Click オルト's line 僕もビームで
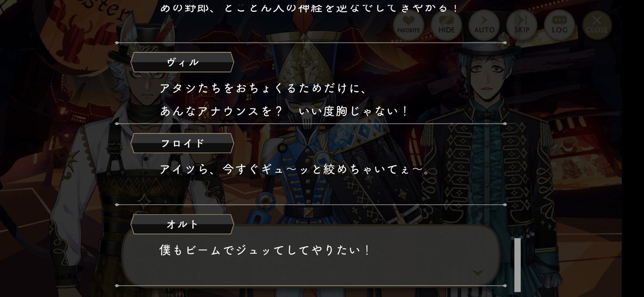The height and width of the screenshot is (297, 644). (x=265, y=250)
